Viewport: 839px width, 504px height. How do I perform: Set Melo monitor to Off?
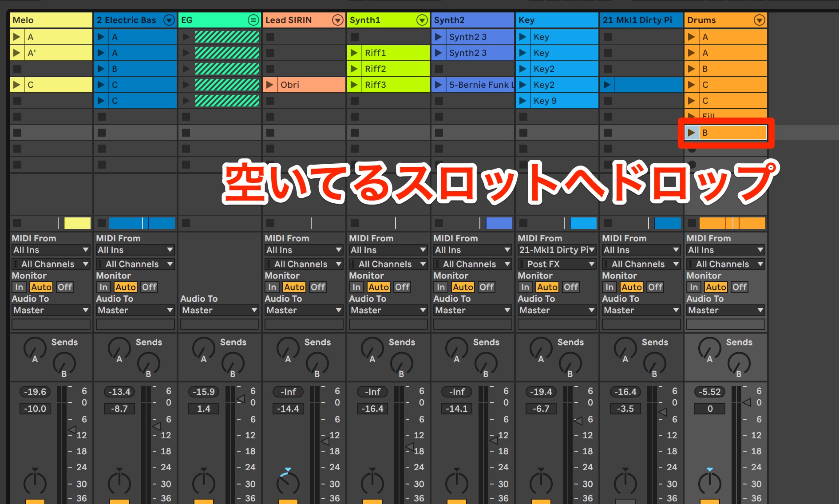click(65, 287)
